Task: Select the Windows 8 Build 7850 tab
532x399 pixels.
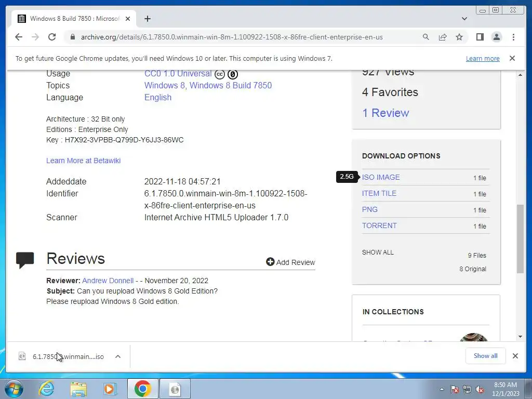Action: tap(74, 19)
